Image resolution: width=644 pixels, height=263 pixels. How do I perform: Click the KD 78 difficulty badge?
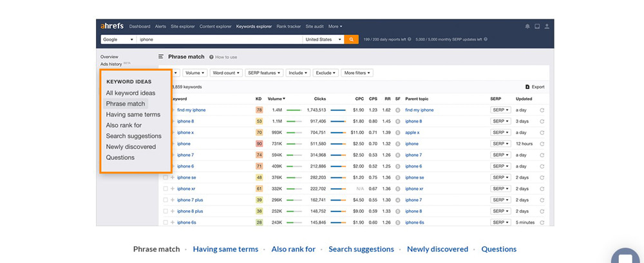click(x=259, y=110)
